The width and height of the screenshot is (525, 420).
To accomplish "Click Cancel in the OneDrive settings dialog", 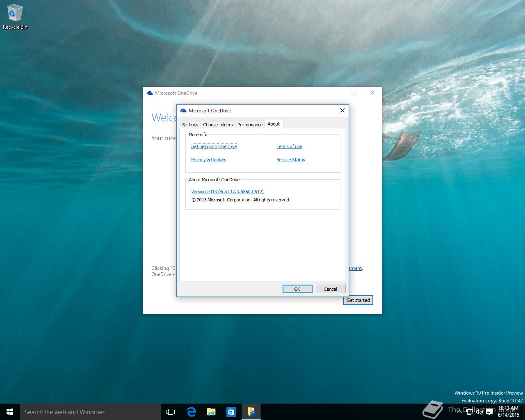I will pyautogui.click(x=330, y=289).
